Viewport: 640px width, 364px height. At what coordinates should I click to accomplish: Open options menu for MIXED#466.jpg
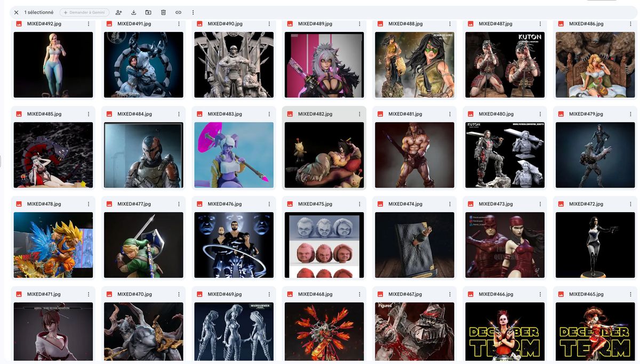[540, 294]
